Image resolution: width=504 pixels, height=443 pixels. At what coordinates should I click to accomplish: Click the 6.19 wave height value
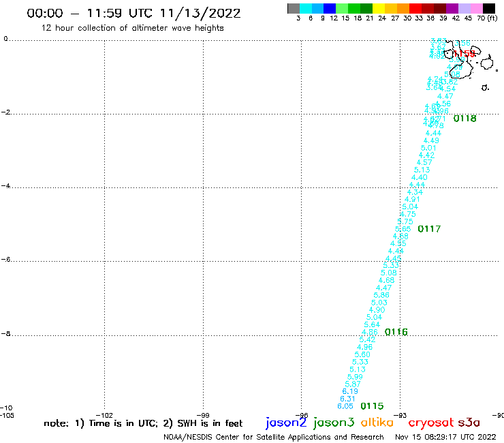point(350,391)
